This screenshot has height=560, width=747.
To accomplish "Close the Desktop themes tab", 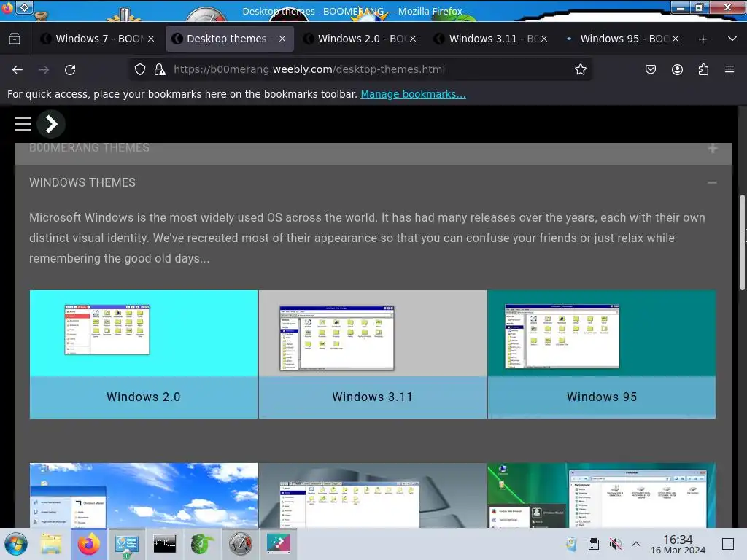I will (x=282, y=39).
